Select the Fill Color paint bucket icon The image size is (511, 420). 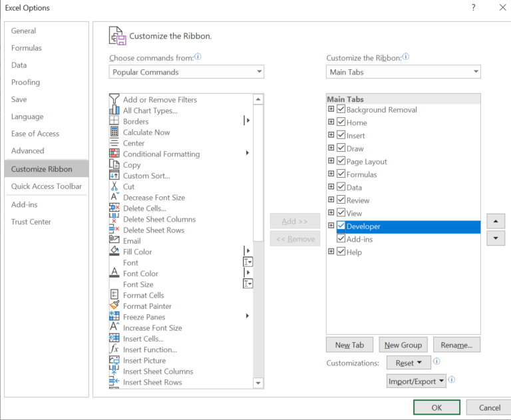pos(114,252)
